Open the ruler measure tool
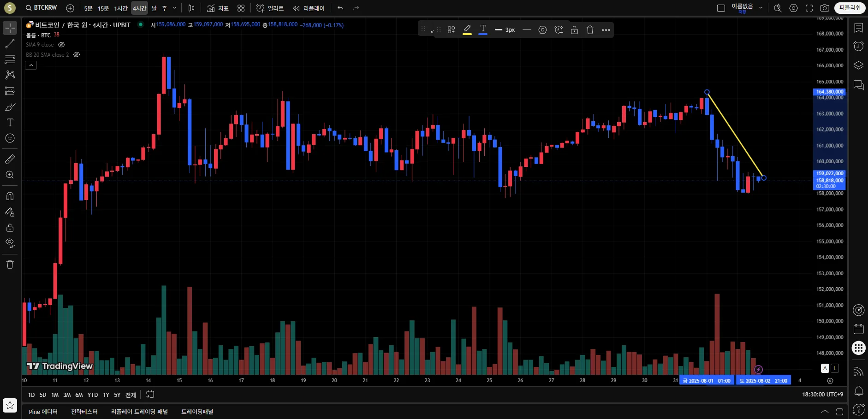 [x=10, y=159]
